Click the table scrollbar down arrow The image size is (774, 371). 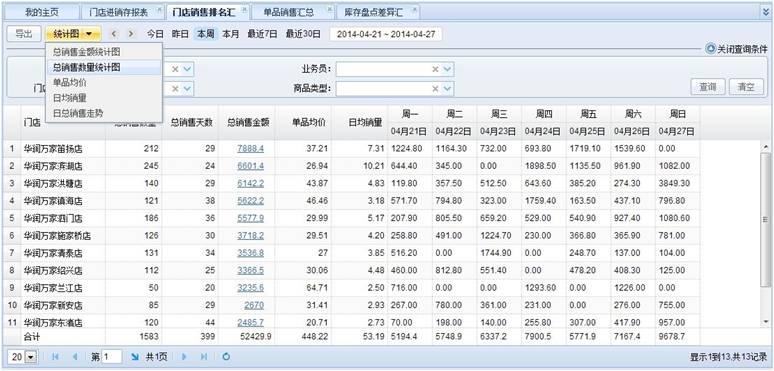point(766,322)
